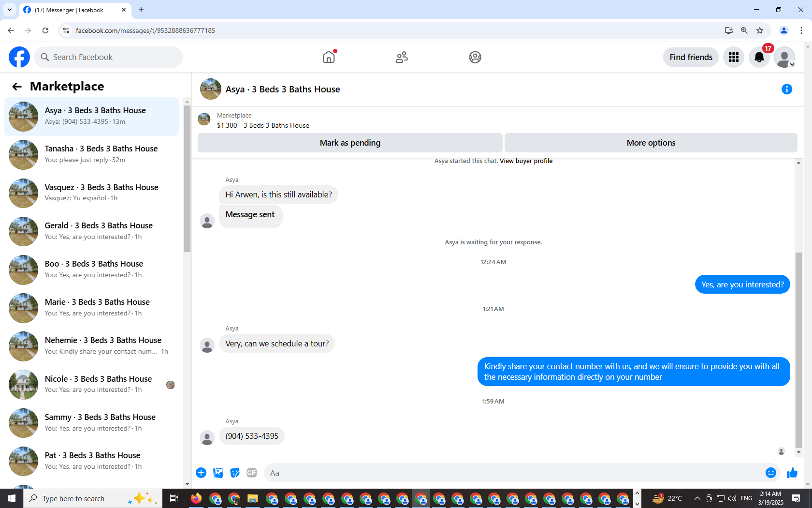Open the Windows Start menu
Viewport: 812px width, 508px height.
pos(12,498)
